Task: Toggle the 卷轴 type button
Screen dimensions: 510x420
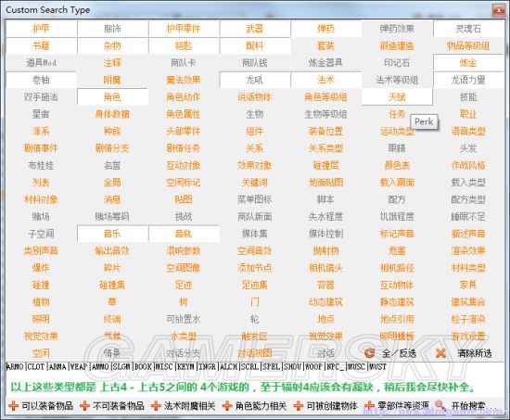Action: pos(41,80)
